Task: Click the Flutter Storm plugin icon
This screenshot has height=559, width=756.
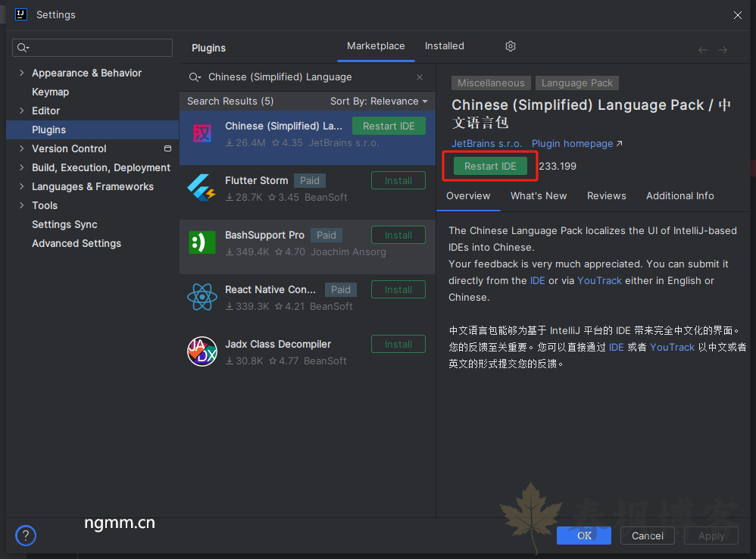Action: tap(202, 188)
